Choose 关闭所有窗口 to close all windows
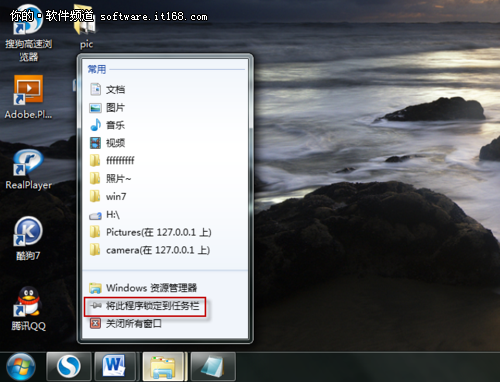 tap(165, 323)
